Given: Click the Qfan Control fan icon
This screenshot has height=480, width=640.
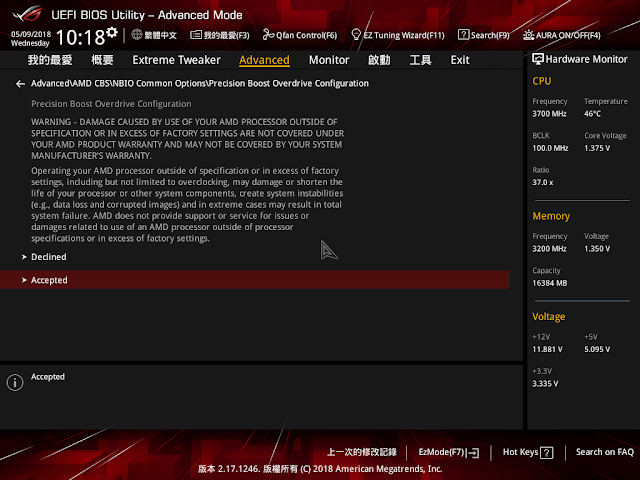Looking at the screenshot, I should tap(268, 35).
